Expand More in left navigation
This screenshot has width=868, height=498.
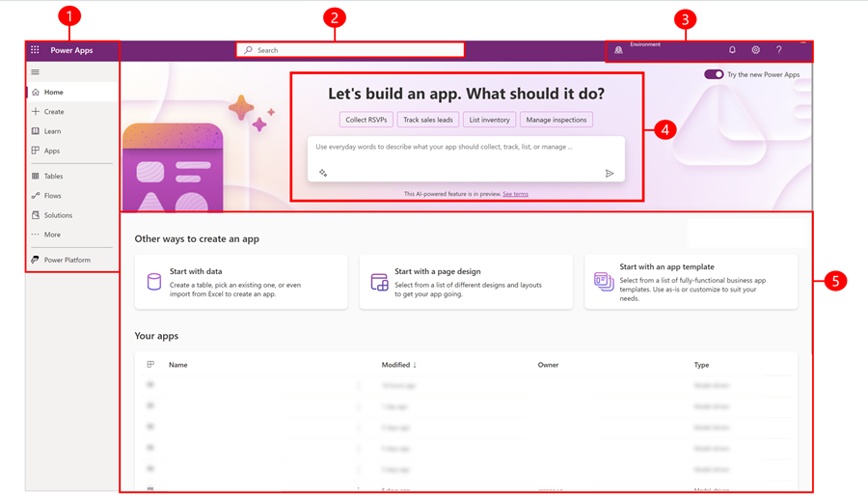click(x=72, y=235)
